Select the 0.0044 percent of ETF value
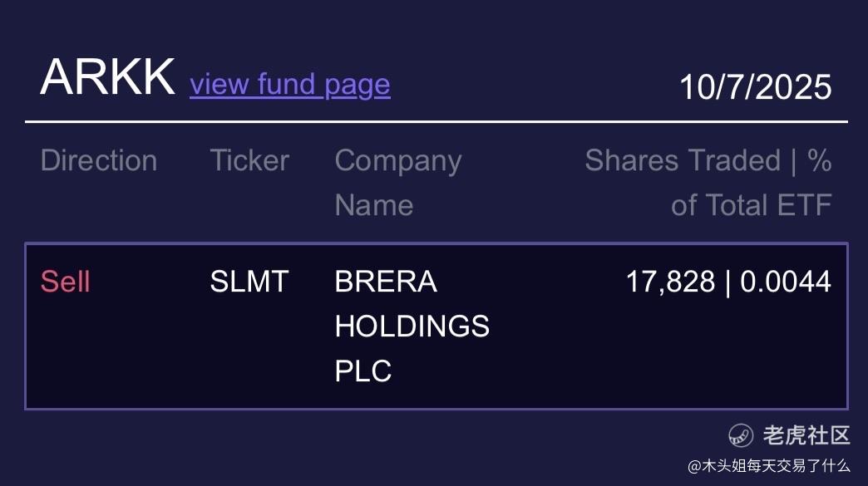The image size is (868, 486). click(x=786, y=282)
